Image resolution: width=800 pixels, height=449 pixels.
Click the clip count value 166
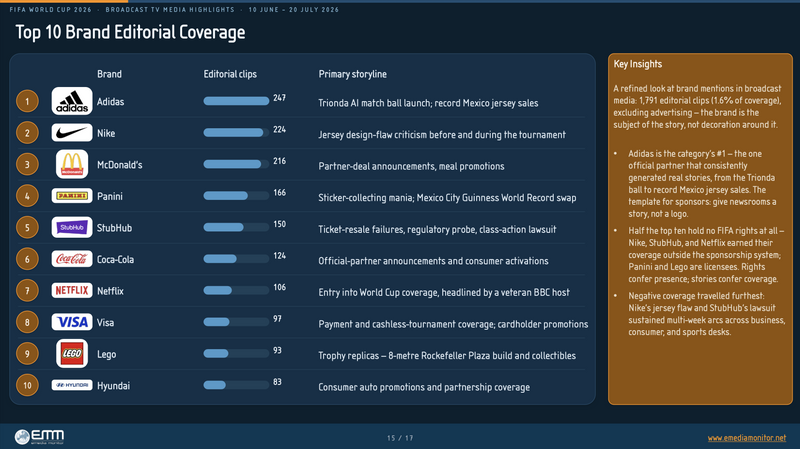[x=279, y=192]
